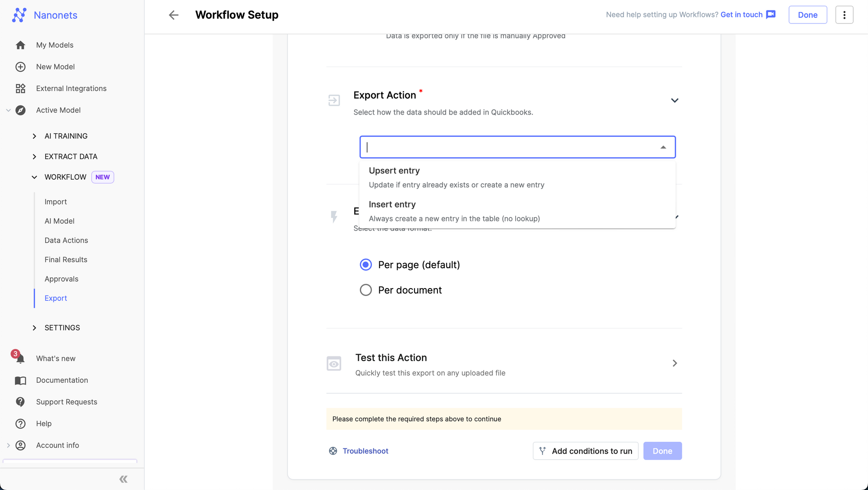
Task: Click the Nanonets logo icon
Action: click(19, 15)
